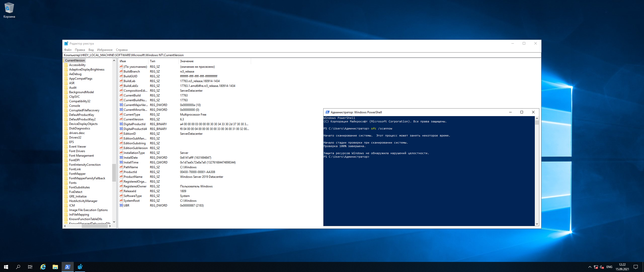Viewport: 644px width, 272px height.
Task: Open the Recycle Bin desktop icon
Action: tap(9, 10)
